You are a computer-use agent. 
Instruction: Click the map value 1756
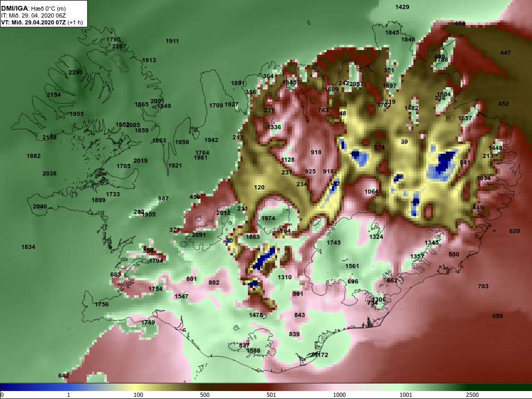pos(102,304)
